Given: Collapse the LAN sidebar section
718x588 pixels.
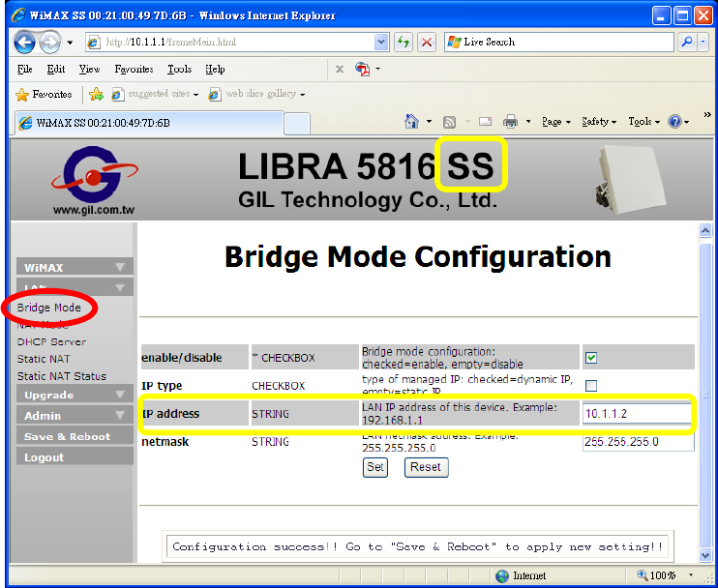Looking at the screenshot, I should (x=75, y=287).
